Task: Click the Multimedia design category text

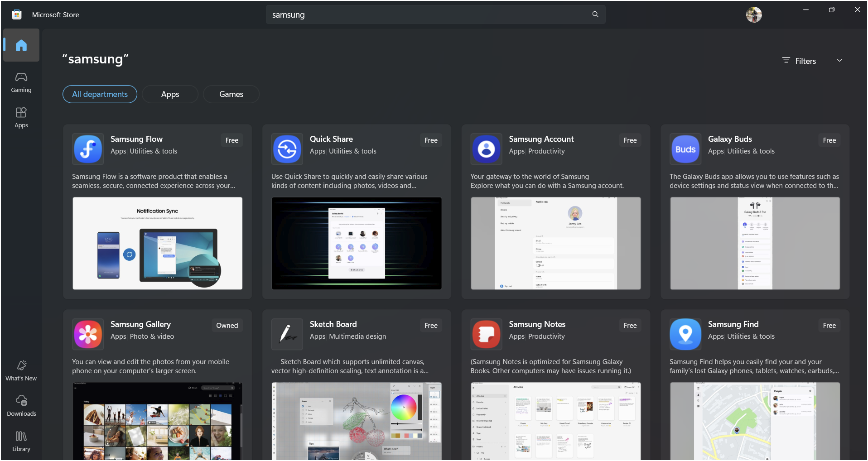Action: coord(357,336)
